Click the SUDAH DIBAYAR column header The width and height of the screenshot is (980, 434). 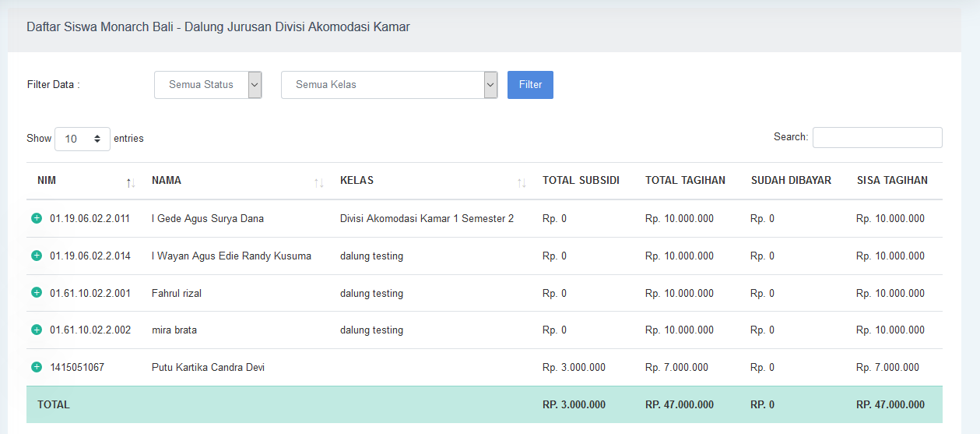(791, 181)
